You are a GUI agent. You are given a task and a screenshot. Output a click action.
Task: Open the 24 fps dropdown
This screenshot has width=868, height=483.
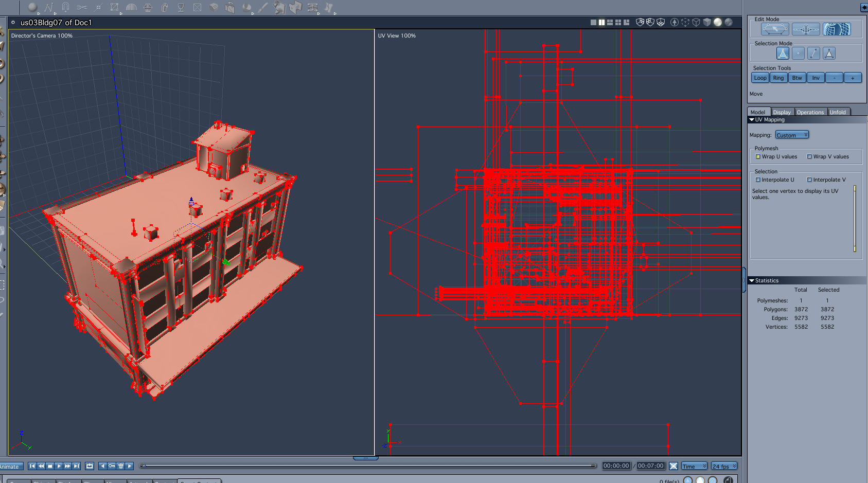[724, 466]
